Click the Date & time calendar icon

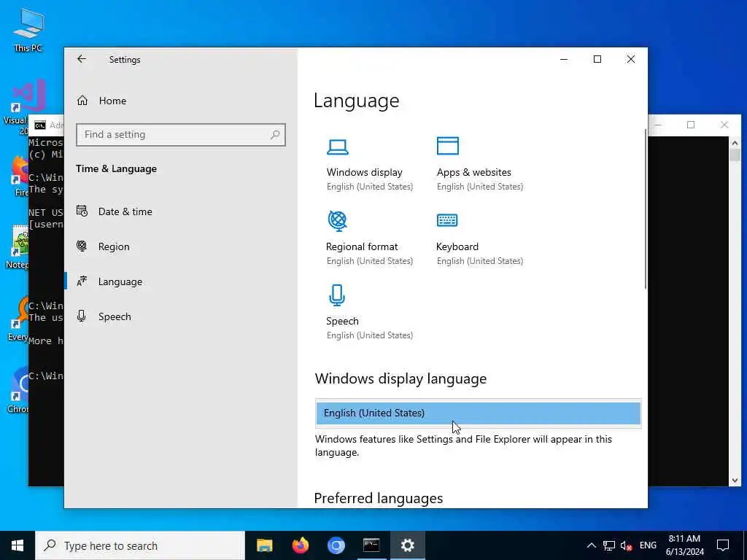coord(82,211)
